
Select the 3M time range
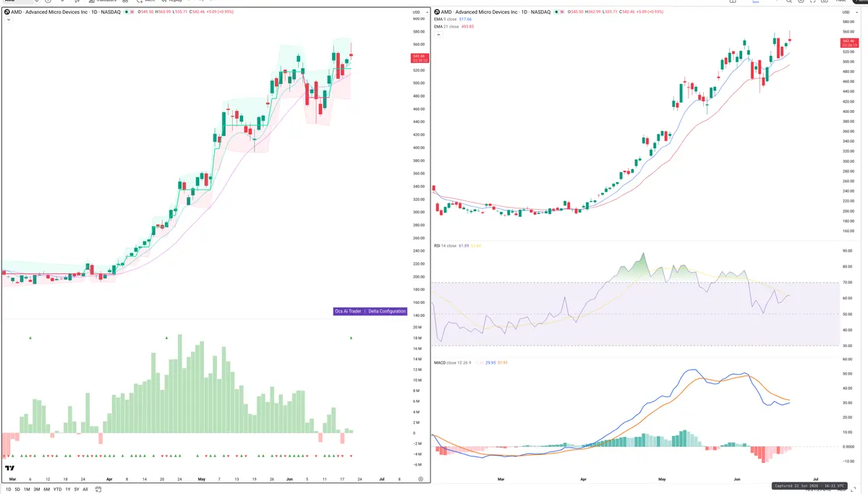coord(36,489)
